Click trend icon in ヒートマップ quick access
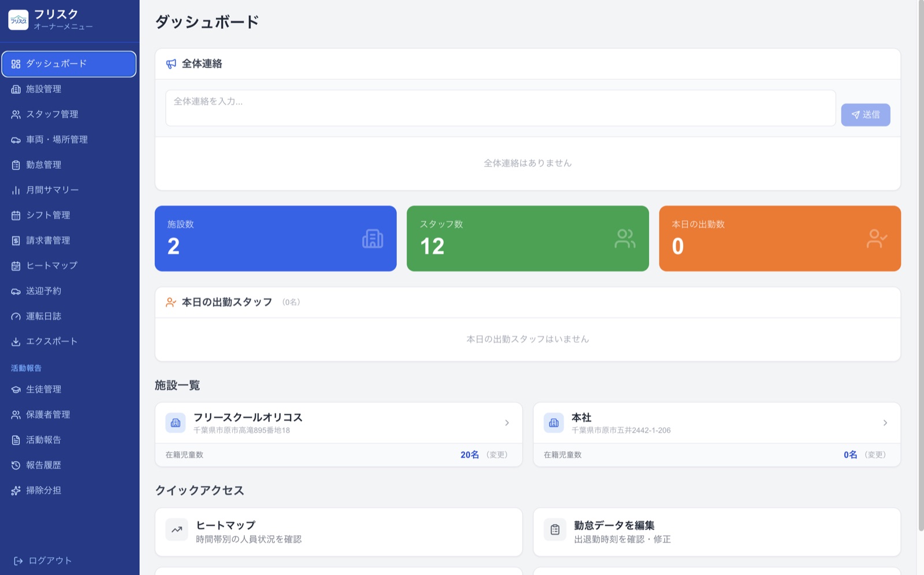 (x=177, y=529)
